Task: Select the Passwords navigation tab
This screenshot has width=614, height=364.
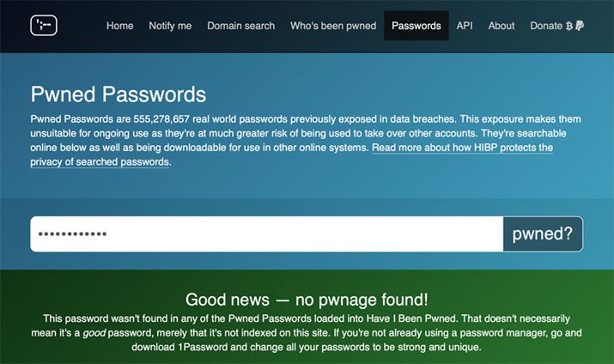Action: point(416,26)
